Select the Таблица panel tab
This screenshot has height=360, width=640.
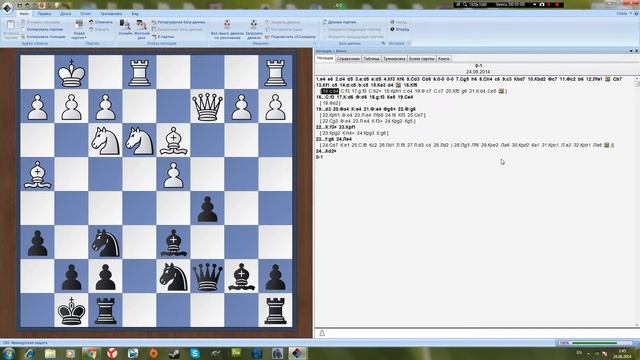[x=371, y=59]
